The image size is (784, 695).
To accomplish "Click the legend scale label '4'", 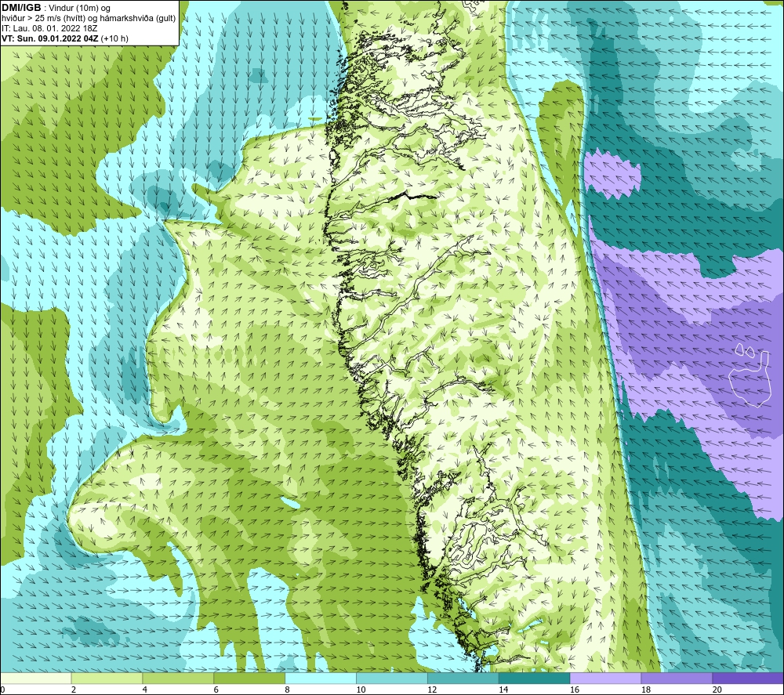I will click(x=145, y=690).
